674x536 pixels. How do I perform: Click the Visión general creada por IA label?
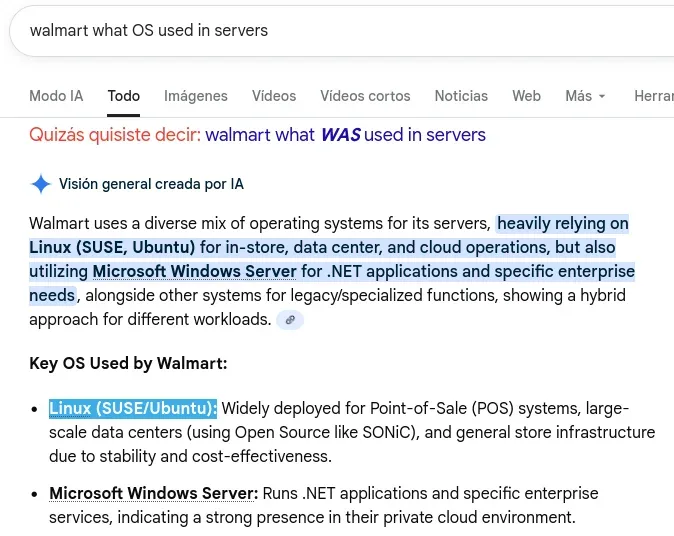click(151, 184)
